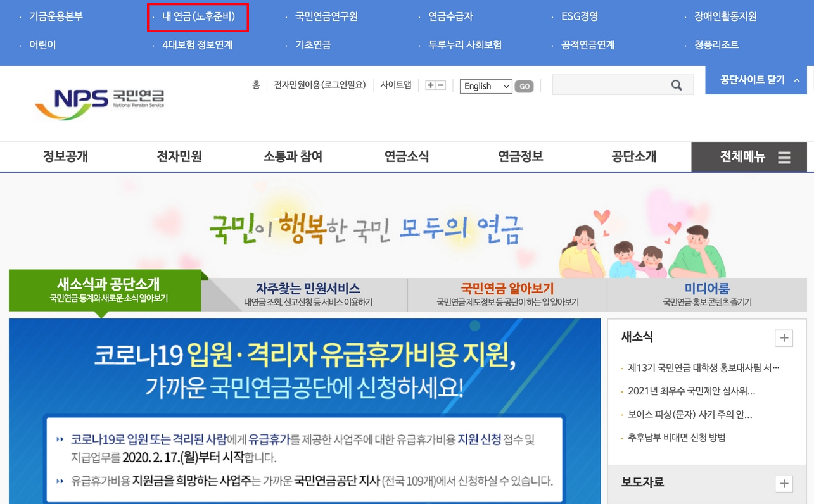814x504 pixels.
Task: Open ESG경영 link
Action: (x=580, y=16)
